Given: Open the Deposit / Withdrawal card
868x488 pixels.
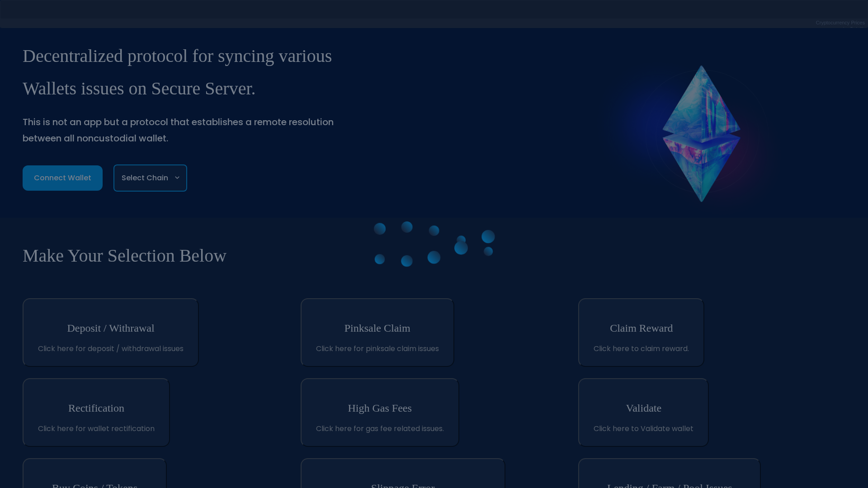Looking at the screenshot, I should pyautogui.click(x=111, y=333).
